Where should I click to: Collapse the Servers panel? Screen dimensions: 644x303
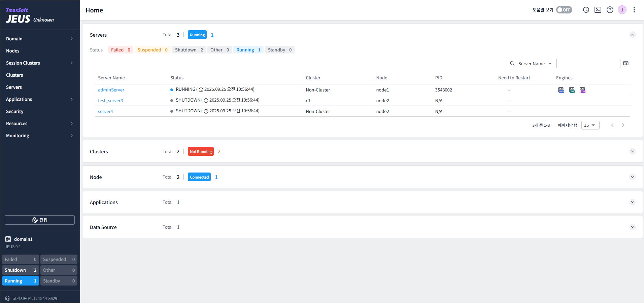tap(633, 35)
